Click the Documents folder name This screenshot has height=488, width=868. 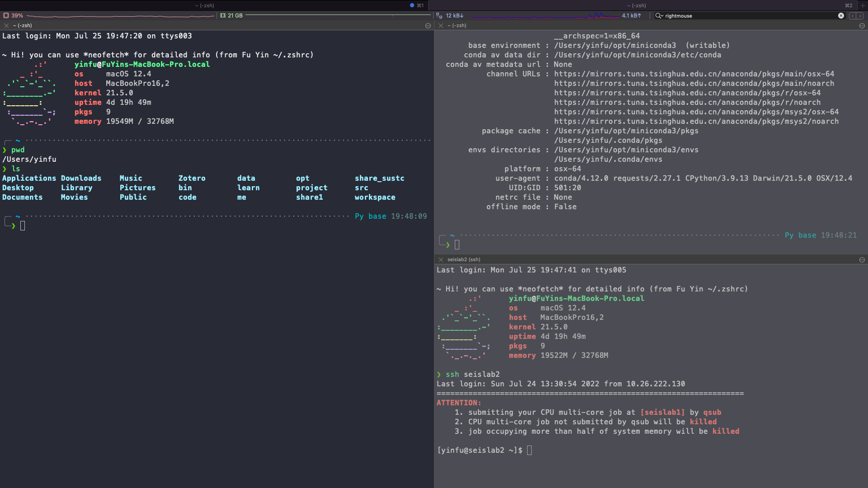pyautogui.click(x=23, y=197)
